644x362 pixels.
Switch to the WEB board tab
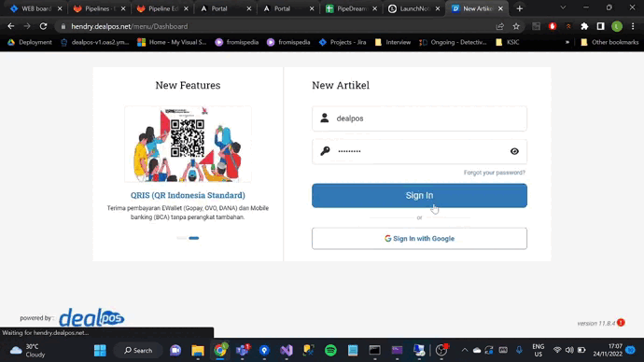pyautogui.click(x=36, y=8)
